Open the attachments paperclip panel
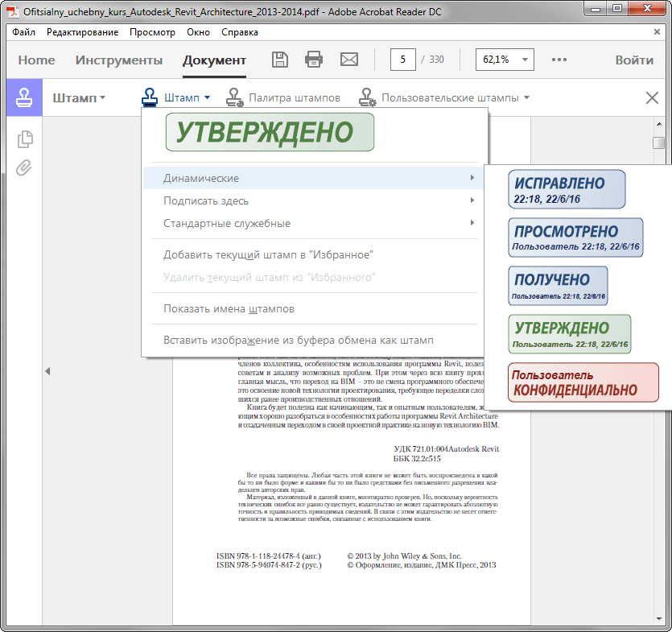672x632 pixels. tap(24, 167)
